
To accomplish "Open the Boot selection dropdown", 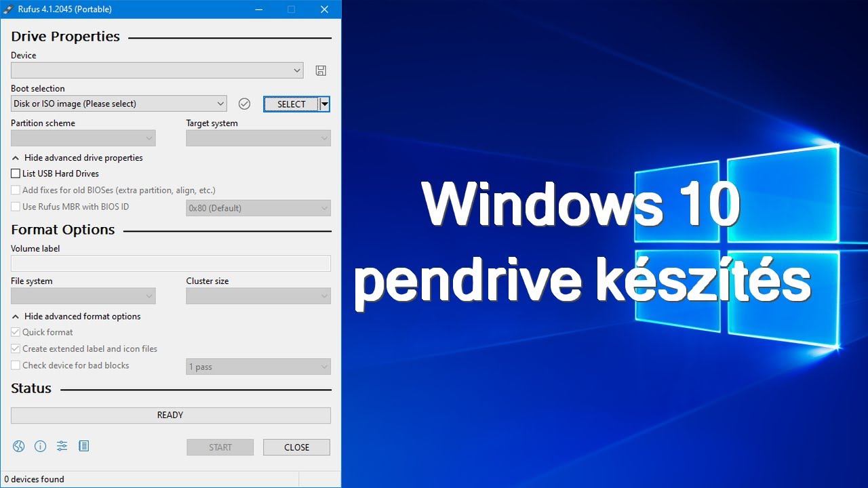I will pyautogui.click(x=119, y=104).
